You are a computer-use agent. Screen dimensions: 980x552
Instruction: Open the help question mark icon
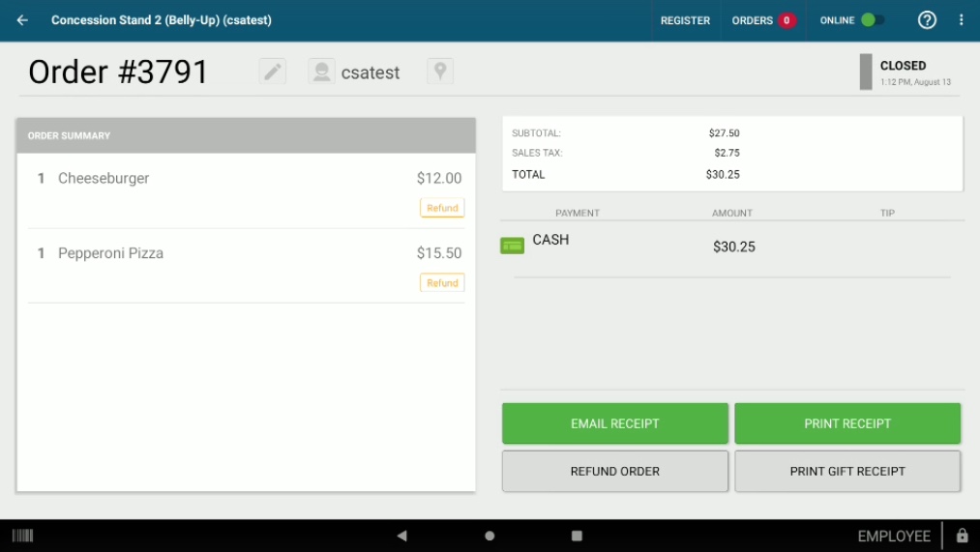(927, 20)
